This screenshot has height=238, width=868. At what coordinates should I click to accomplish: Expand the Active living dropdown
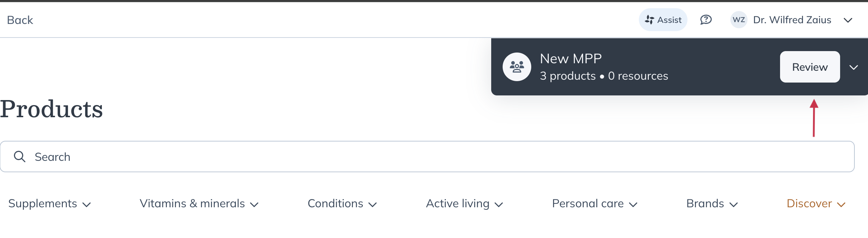464,204
